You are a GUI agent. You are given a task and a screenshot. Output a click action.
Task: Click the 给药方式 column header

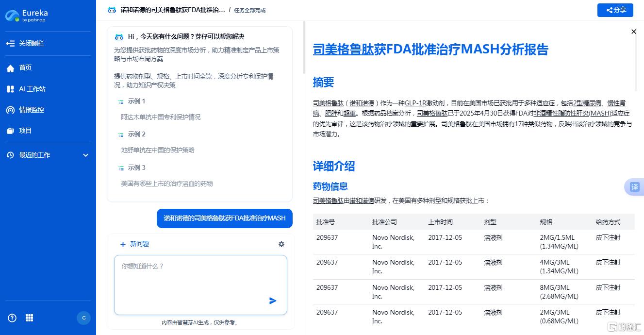coord(608,222)
